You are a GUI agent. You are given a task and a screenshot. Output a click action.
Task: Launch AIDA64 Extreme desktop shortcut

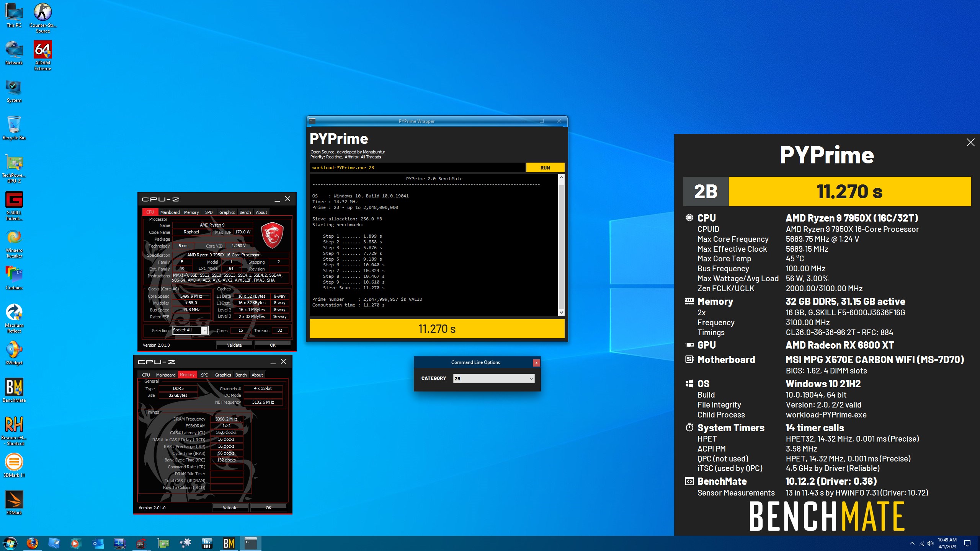click(43, 55)
